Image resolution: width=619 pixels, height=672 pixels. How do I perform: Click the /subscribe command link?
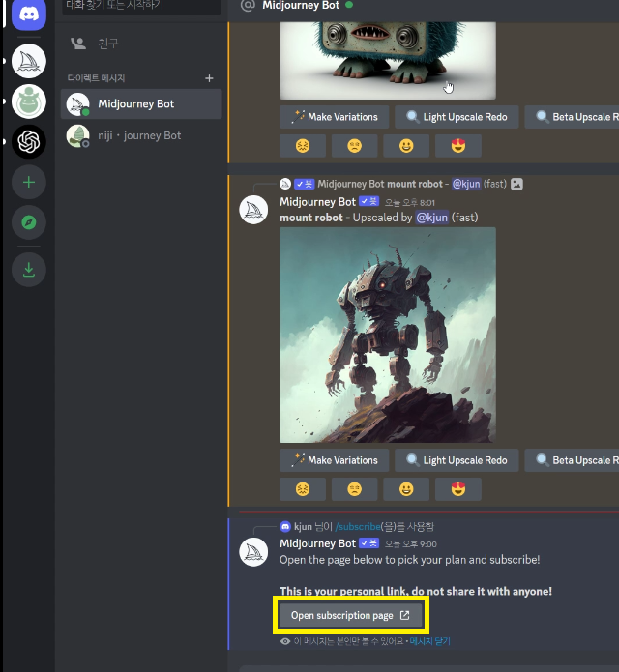[358, 526]
